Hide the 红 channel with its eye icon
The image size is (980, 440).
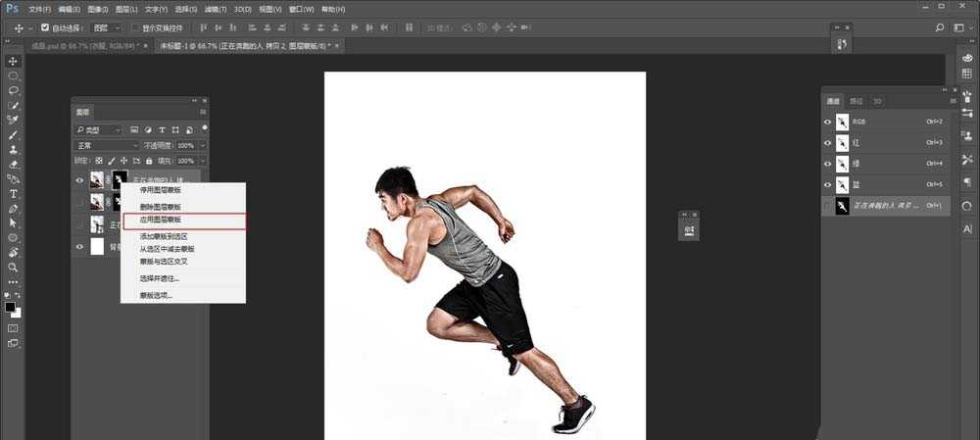[828, 143]
